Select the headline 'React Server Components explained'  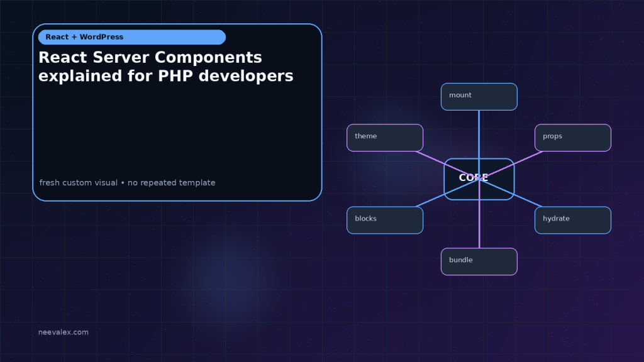coord(165,67)
